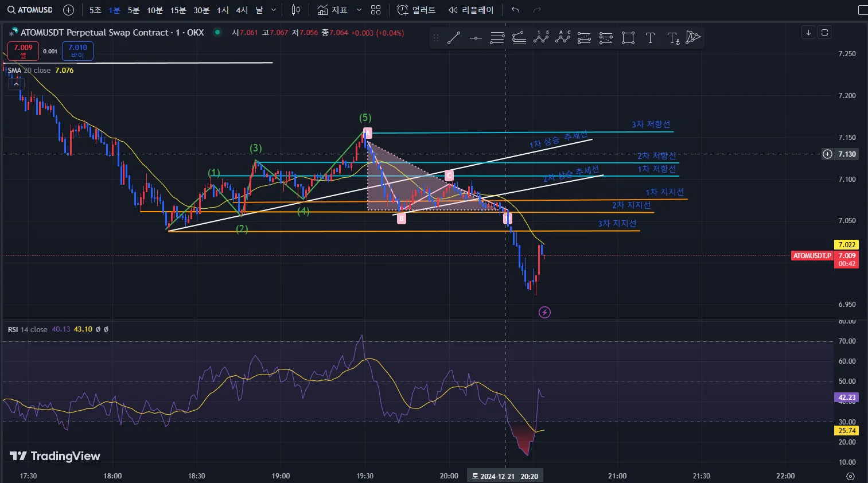Switch to the 4시 timeframe

(x=242, y=10)
